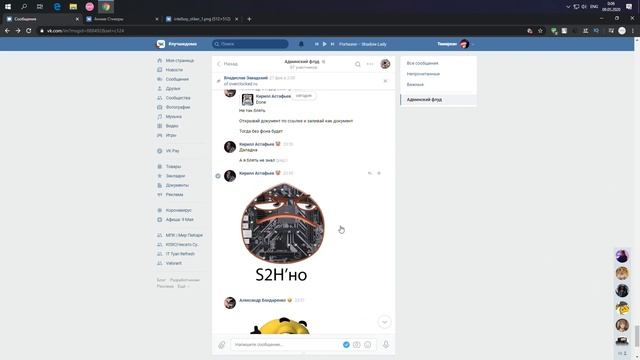Open the S2H'но motherboard sticker image
This screenshot has height=360, width=640.
point(282,233)
